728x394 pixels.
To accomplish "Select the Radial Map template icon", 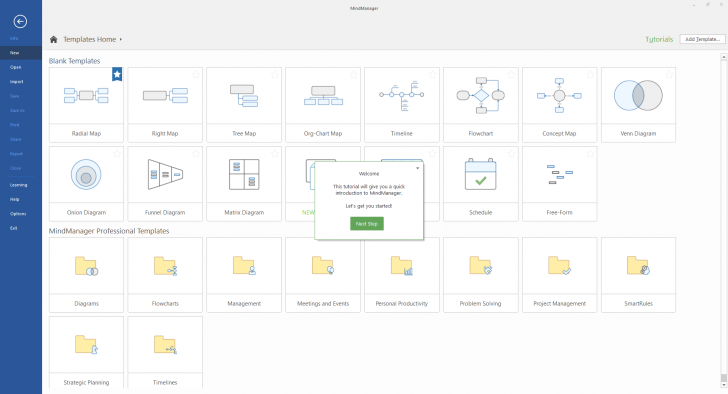I will pos(86,96).
